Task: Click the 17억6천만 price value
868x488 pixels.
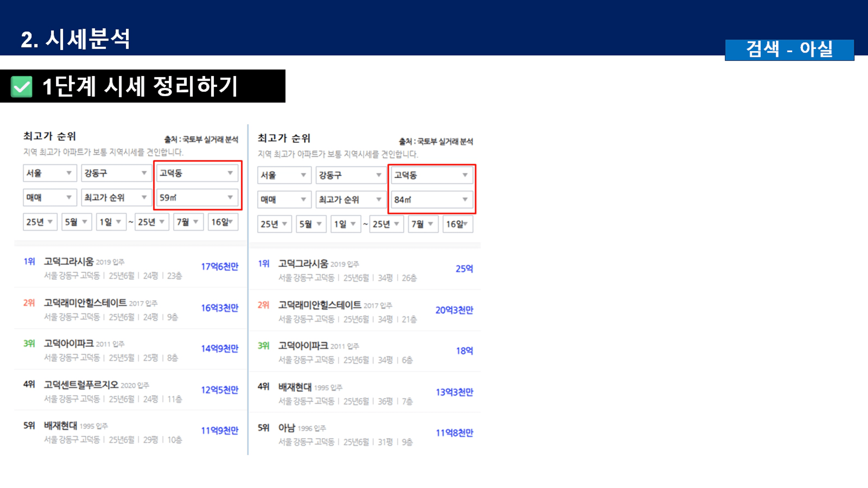Action: (x=220, y=267)
